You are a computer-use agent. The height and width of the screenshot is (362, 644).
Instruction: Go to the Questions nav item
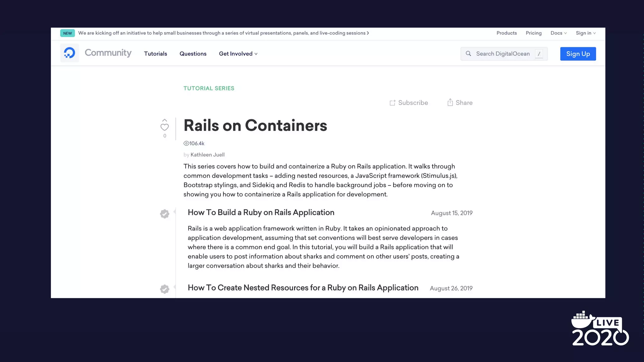[x=193, y=54]
